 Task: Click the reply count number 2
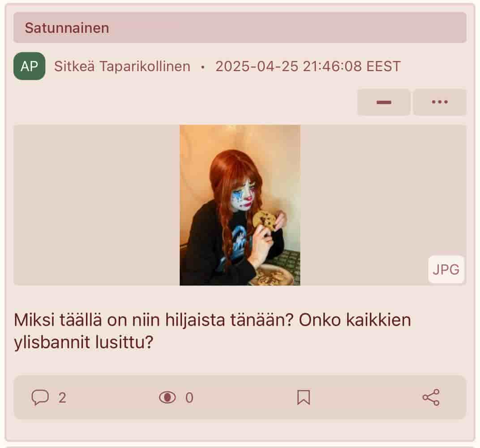[62, 397]
